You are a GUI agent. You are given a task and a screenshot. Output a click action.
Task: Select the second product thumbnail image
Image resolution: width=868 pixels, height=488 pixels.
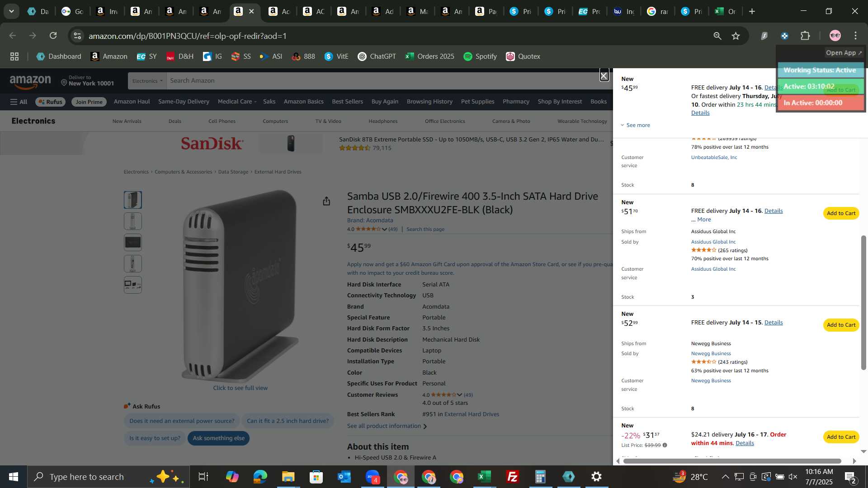tap(133, 221)
